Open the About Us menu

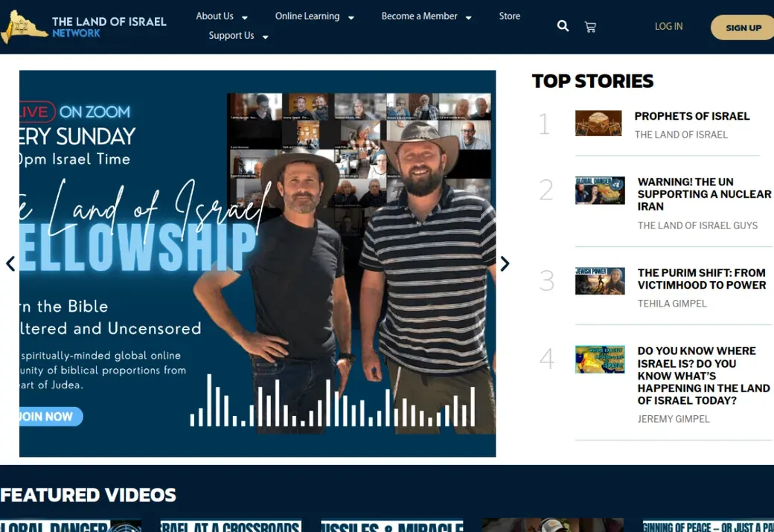coord(215,16)
